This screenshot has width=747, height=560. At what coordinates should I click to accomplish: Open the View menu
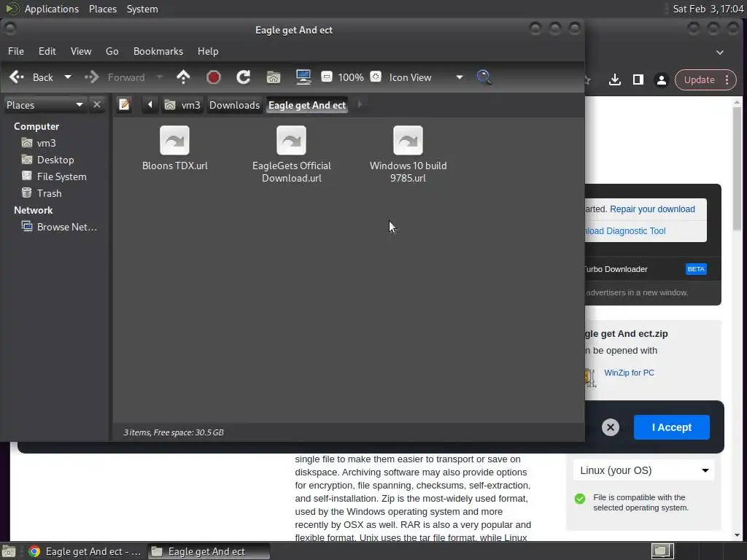coord(81,51)
